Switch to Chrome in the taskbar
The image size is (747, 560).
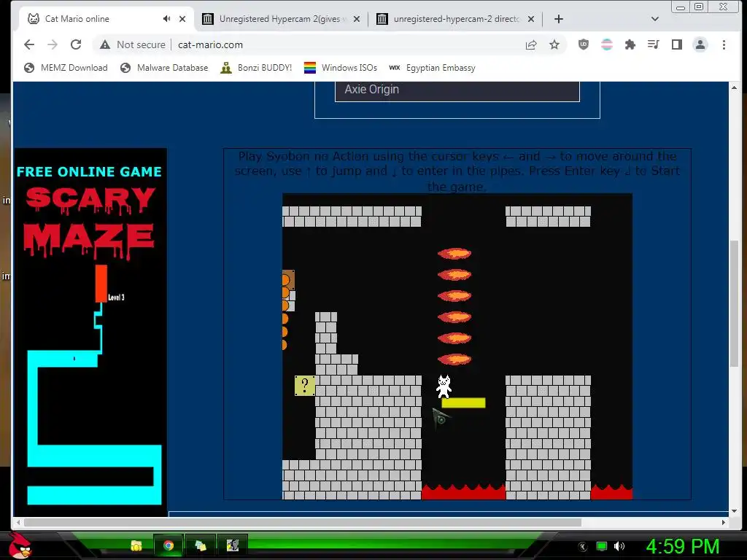pyautogui.click(x=169, y=545)
